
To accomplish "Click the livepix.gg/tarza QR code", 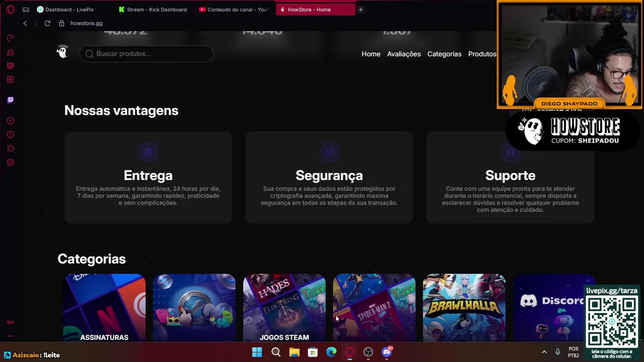I will 612,321.
